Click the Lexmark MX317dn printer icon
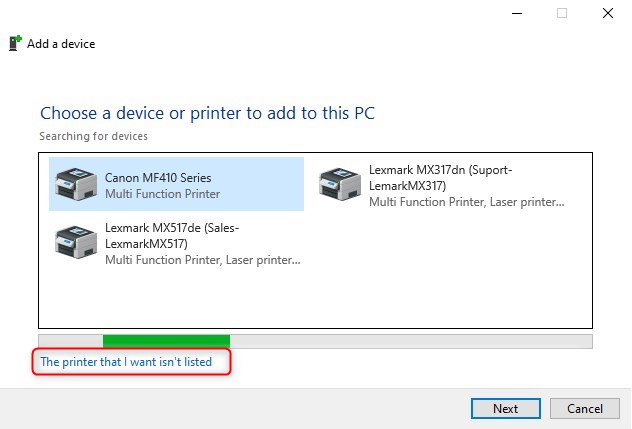632x429 pixels. [340, 184]
